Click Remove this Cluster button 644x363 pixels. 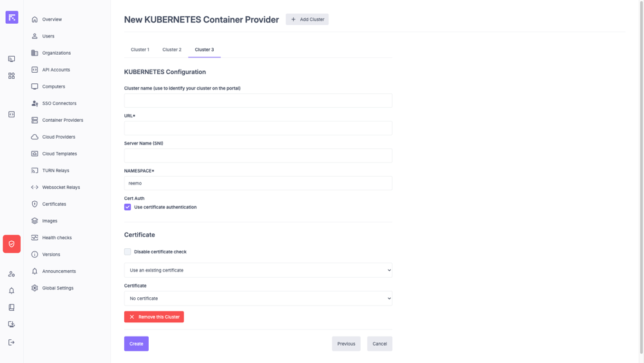tap(154, 317)
